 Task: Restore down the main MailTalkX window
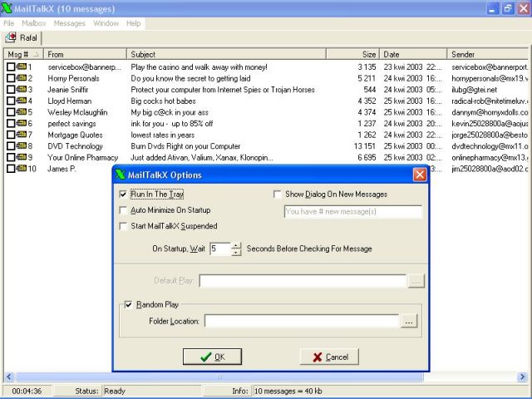(508, 8)
